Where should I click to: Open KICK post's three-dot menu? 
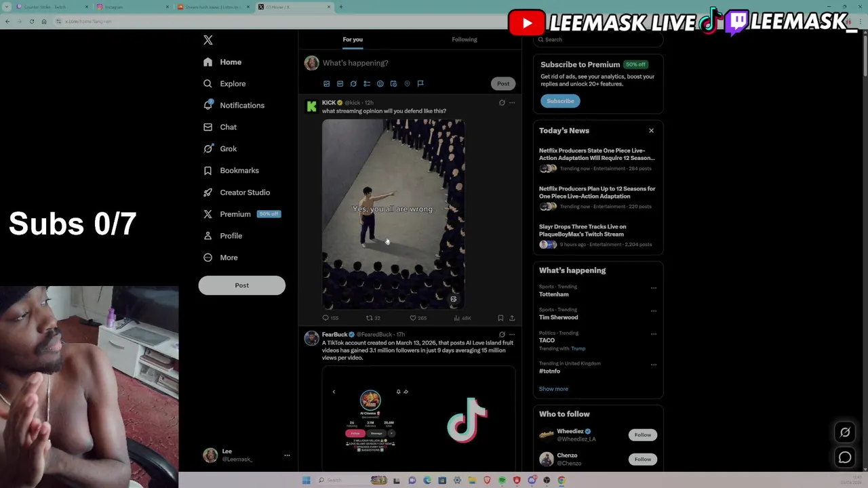pos(512,103)
